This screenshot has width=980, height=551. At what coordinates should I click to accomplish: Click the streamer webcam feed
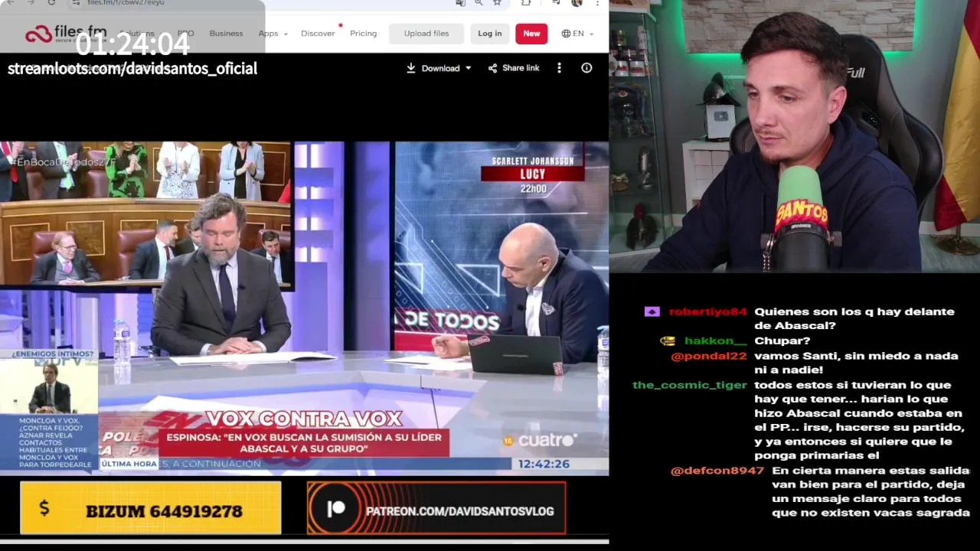[x=795, y=136]
